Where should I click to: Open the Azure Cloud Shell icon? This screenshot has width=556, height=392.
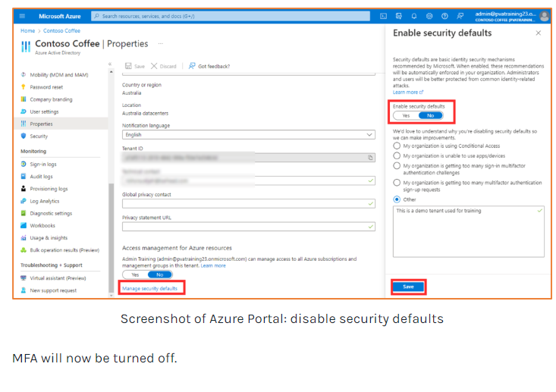coord(384,16)
